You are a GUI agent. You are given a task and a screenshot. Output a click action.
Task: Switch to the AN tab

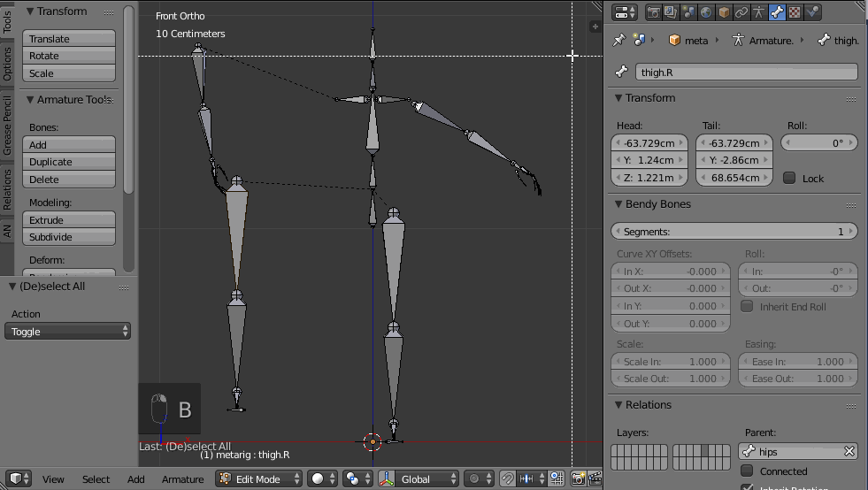coord(7,231)
